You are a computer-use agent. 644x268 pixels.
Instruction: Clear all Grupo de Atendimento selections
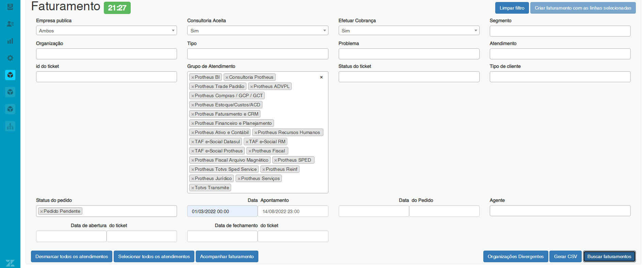321,77
